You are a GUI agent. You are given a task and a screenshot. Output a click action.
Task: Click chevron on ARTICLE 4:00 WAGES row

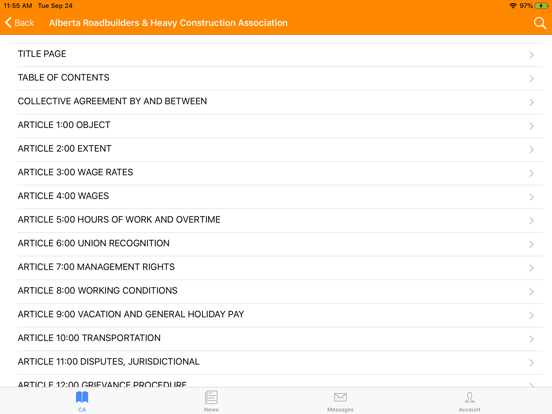pos(532,197)
